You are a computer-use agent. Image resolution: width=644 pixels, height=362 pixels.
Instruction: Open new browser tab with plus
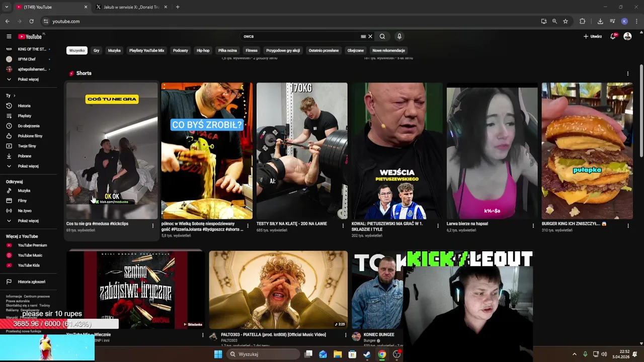click(x=178, y=7)
